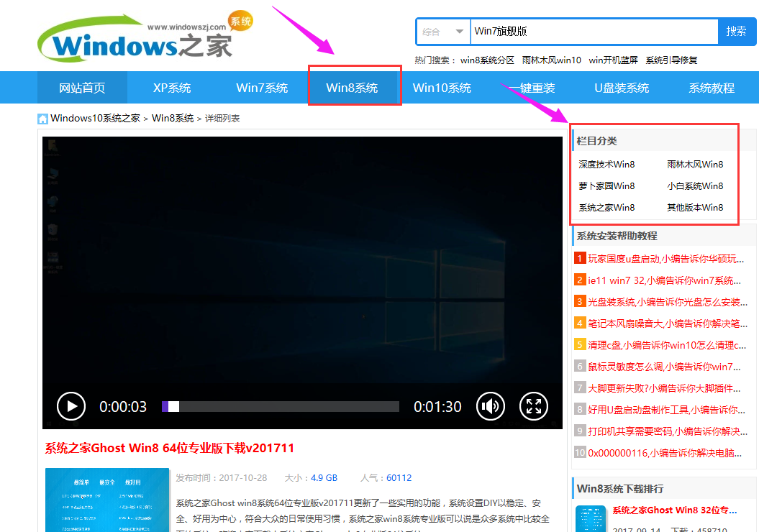Open the Win8系统 navigation tab
The image size is (759, 532).
click(x=352, y=88)
